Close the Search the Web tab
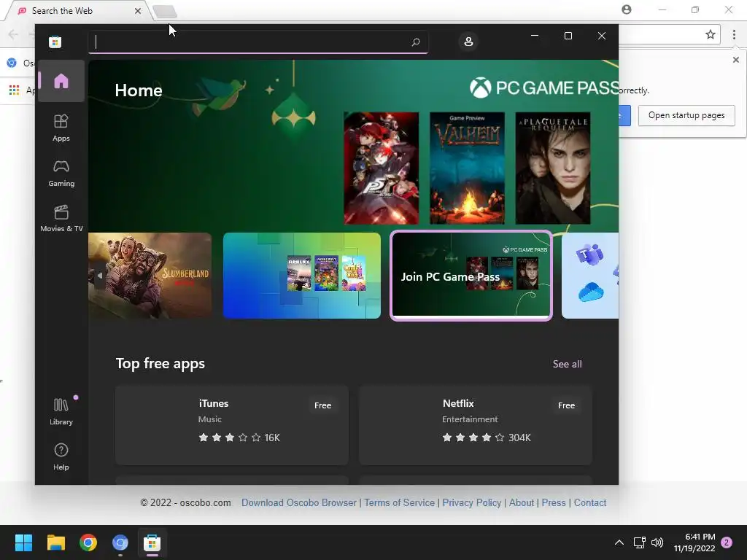The width and height of the screenshot is (747, 560). pyautogui.click(x=138, y=10)
